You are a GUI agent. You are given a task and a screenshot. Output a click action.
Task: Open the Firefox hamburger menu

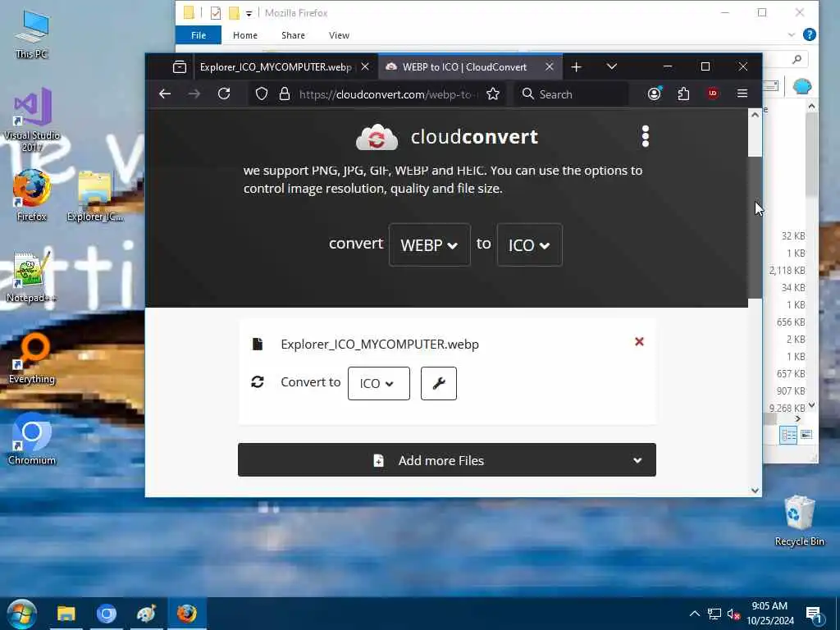(742, 94)
